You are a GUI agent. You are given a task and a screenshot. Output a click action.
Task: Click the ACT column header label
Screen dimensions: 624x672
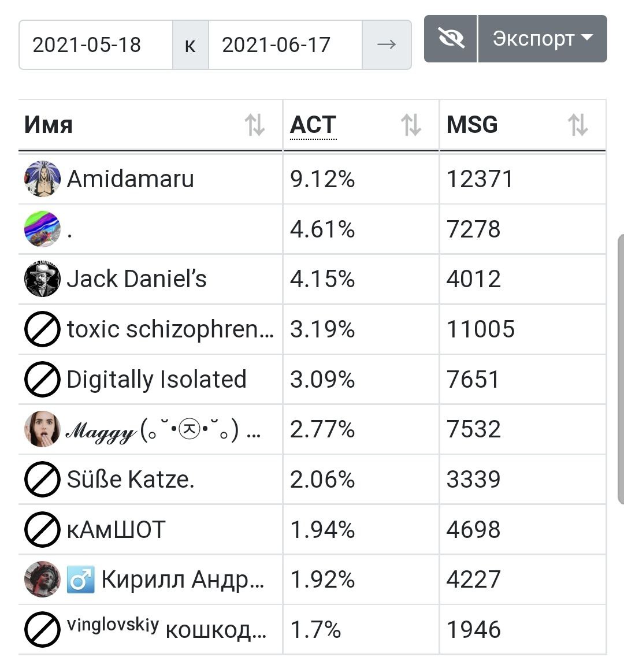click(x=313, y=125)
